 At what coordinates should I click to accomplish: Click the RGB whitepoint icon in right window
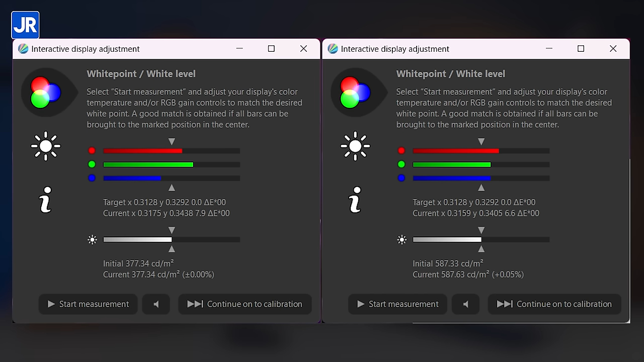pyautogui.click(x=355, y=92)
